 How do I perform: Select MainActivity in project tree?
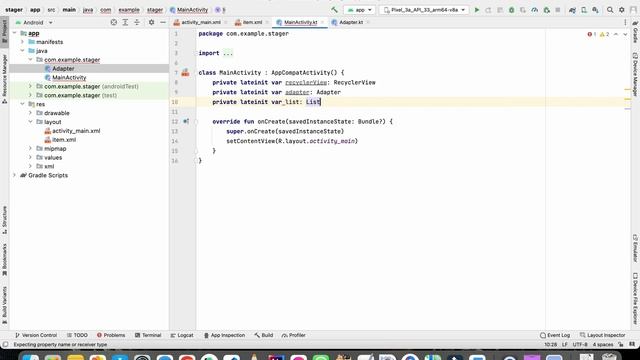click(69, 78)
